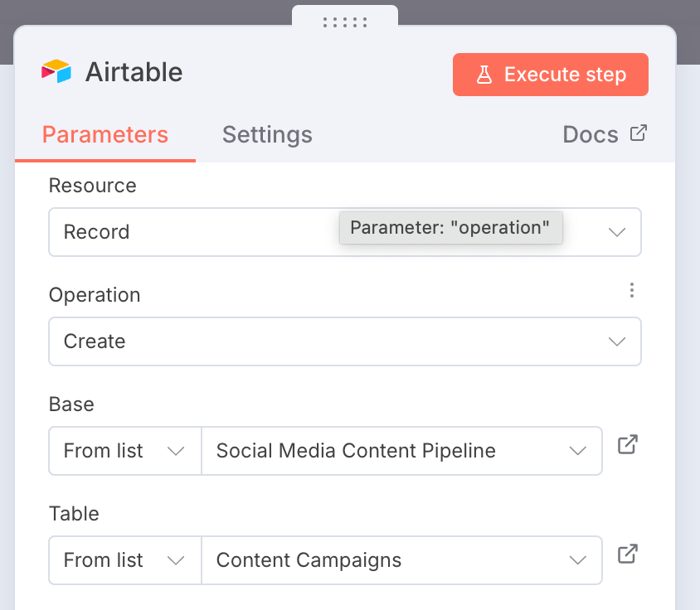Expand the Operation dropdown showing Create

[x=345, y=341]
